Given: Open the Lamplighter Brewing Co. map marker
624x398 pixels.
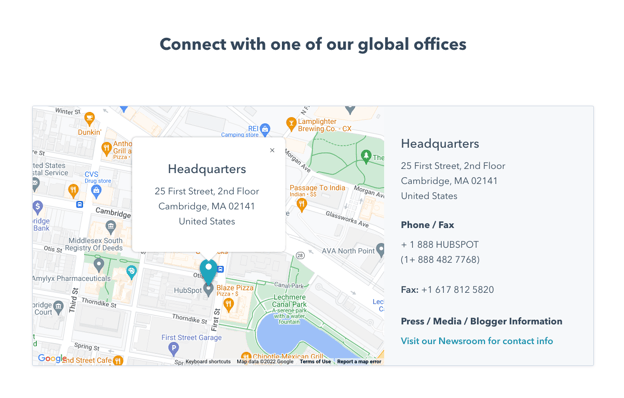Looking at the screenshot, I should 291,124.
